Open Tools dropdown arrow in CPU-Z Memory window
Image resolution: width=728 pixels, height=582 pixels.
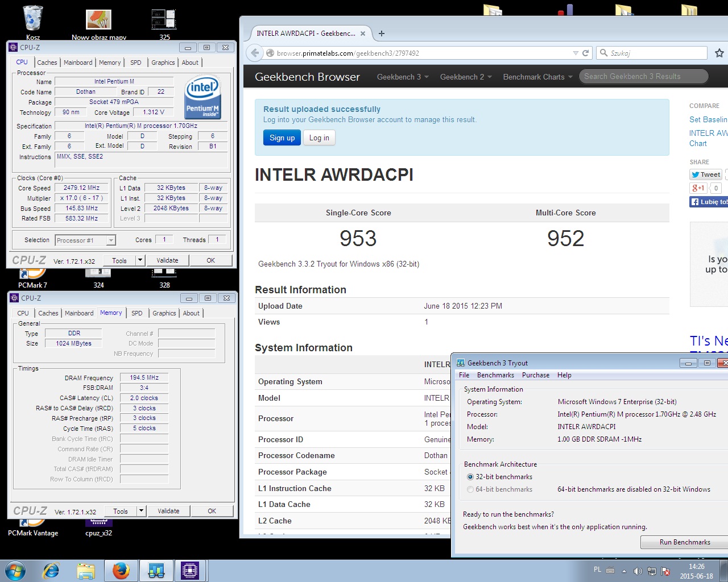[x=141, y=511]
